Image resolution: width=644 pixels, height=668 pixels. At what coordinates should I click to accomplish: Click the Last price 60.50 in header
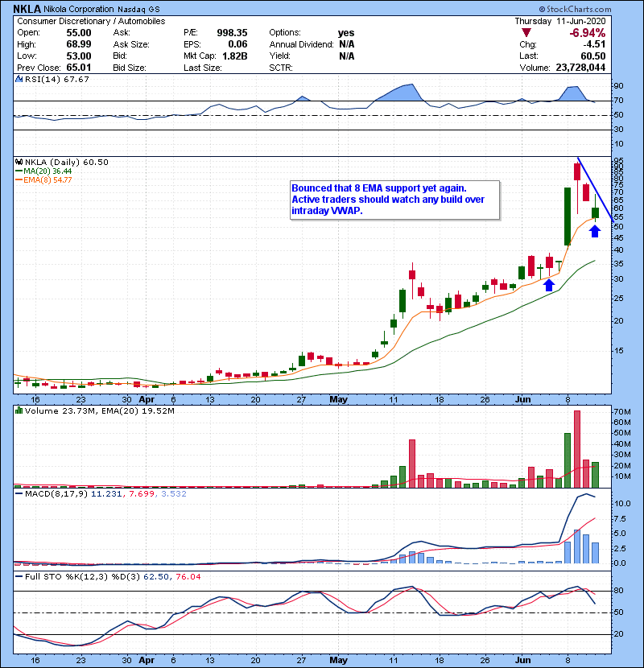click(592, 56)
